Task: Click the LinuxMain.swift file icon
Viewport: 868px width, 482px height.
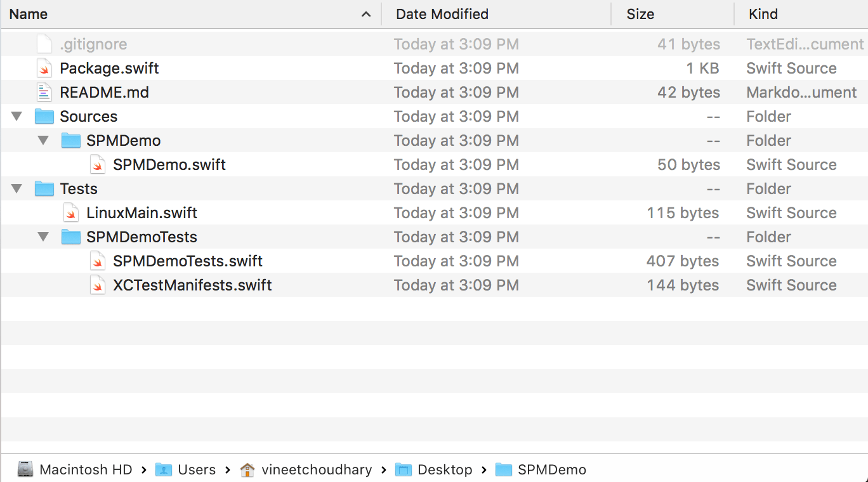Action: (70, 213)
